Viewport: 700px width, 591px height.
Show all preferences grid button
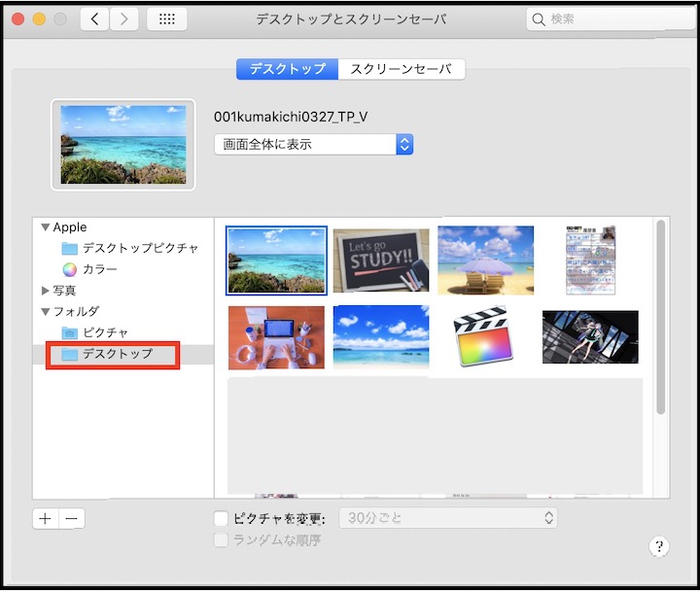167,19
